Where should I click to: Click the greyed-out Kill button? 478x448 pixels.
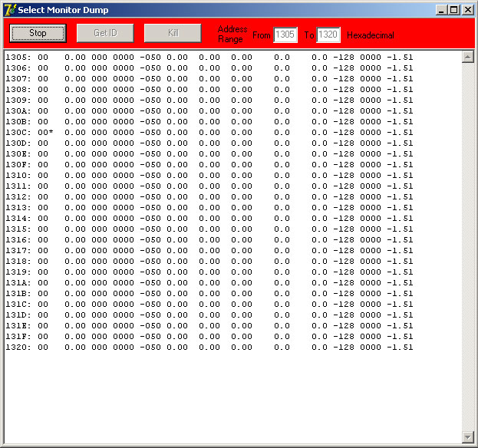click(173, 33)
